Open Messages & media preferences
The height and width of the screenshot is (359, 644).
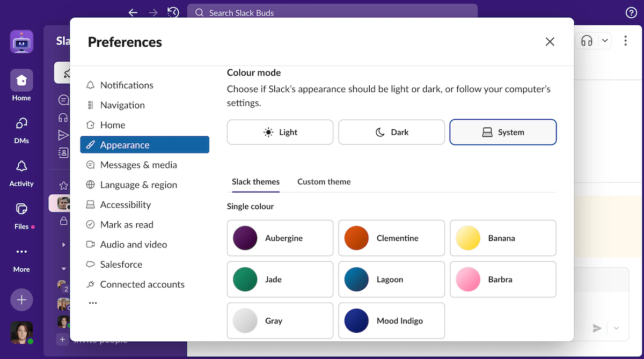coord(138,165)
